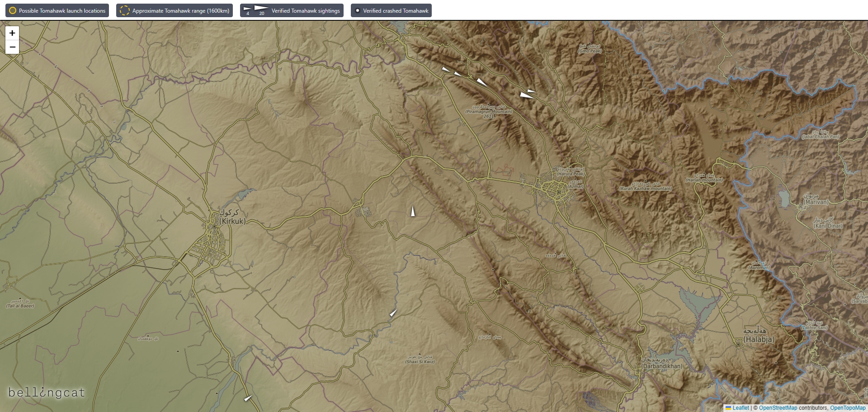Zoom out of the map

[12, 47]
